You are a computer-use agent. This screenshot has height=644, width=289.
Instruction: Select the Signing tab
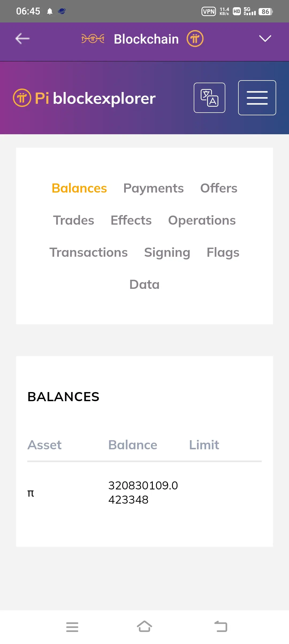pyautogui.click(x=167, y=252)
